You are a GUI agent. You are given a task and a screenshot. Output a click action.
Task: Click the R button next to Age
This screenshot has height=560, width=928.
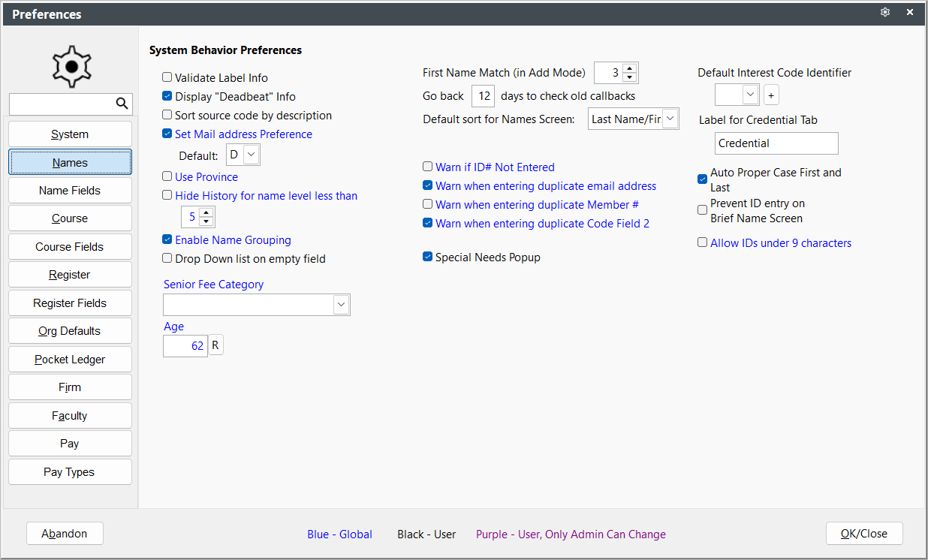215,345
